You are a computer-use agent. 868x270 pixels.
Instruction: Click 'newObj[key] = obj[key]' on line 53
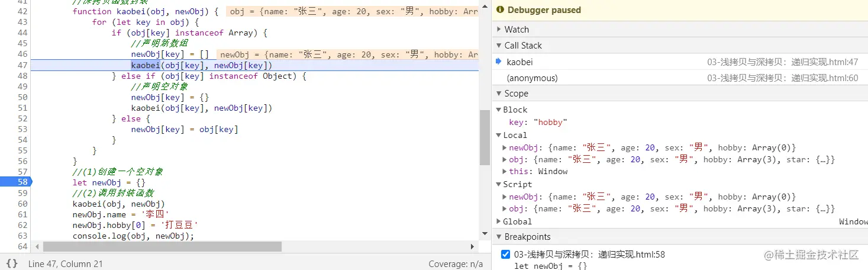click(185, 129)
